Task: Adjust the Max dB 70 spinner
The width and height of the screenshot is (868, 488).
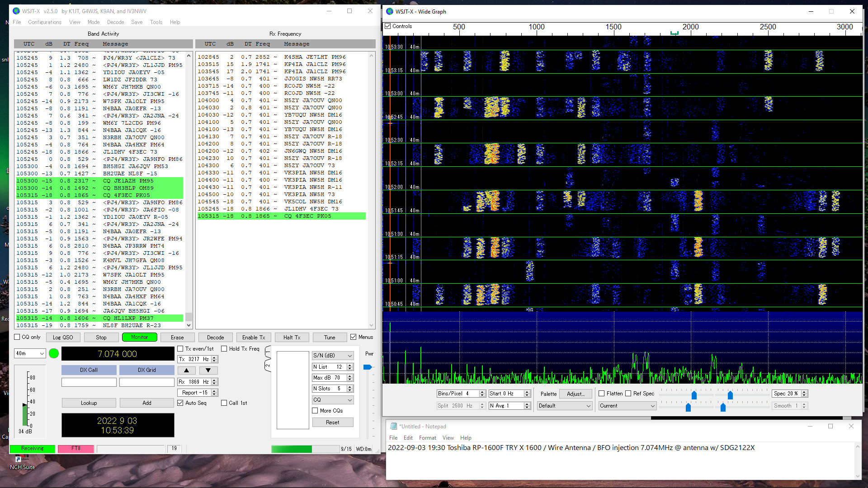Action: [x=350, y=378]
